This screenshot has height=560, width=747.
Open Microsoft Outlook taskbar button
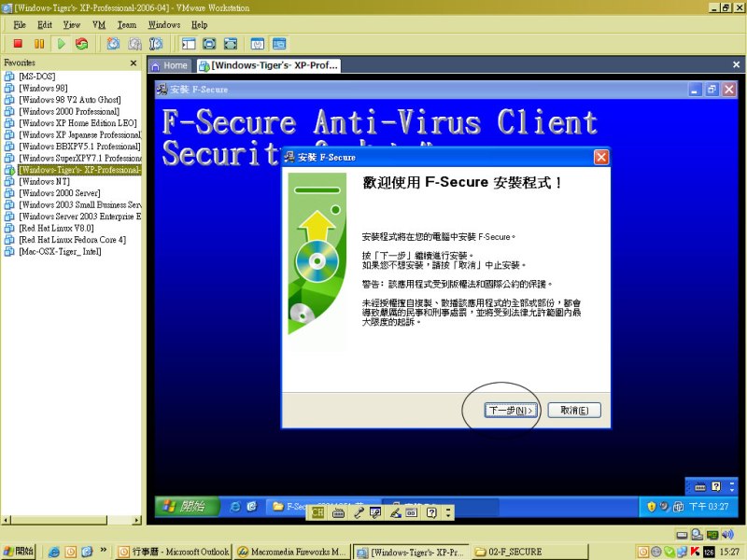point(174,552)
